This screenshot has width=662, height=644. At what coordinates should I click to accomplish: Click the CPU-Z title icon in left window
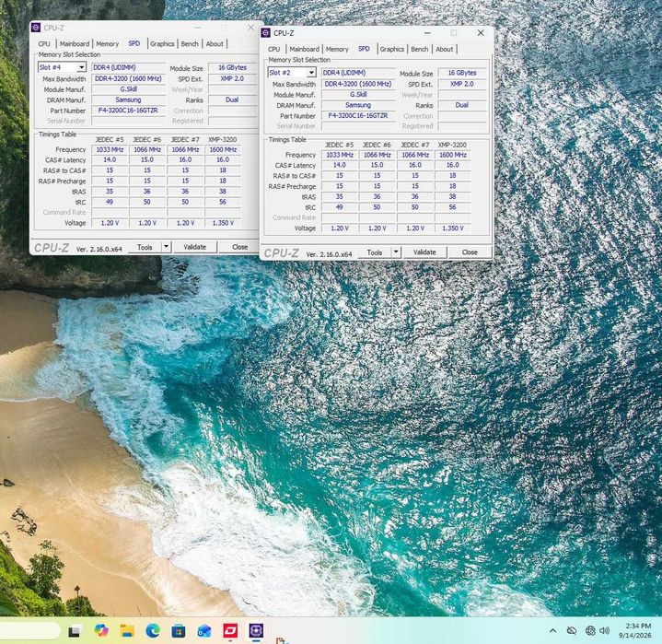pyautogui.click(x=36, y=28)
